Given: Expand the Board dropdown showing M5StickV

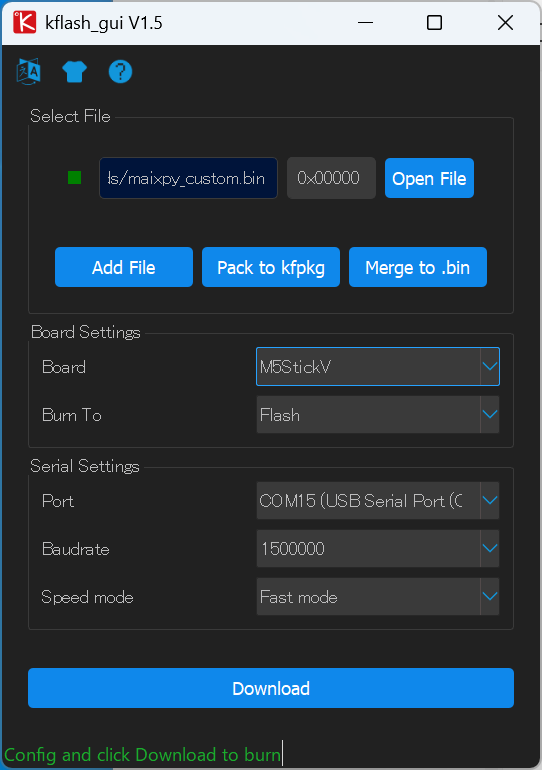Looking at the screenshot, I should point(378,366).
